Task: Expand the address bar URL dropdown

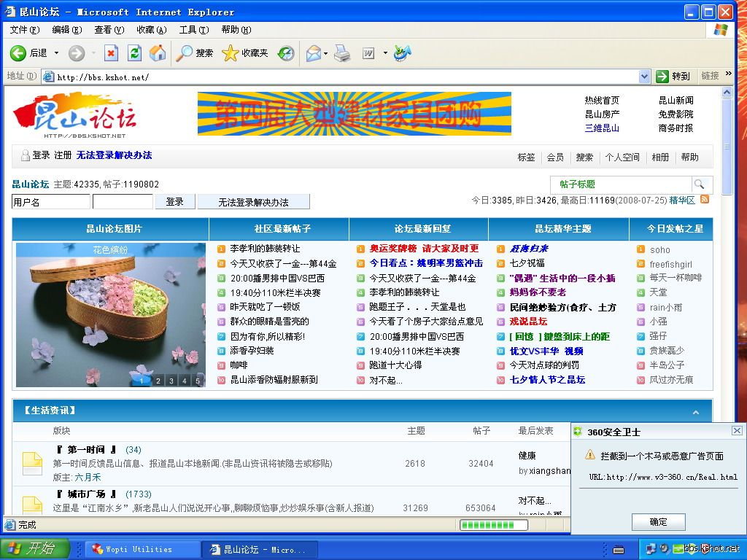Action: (x=644, y=77)
